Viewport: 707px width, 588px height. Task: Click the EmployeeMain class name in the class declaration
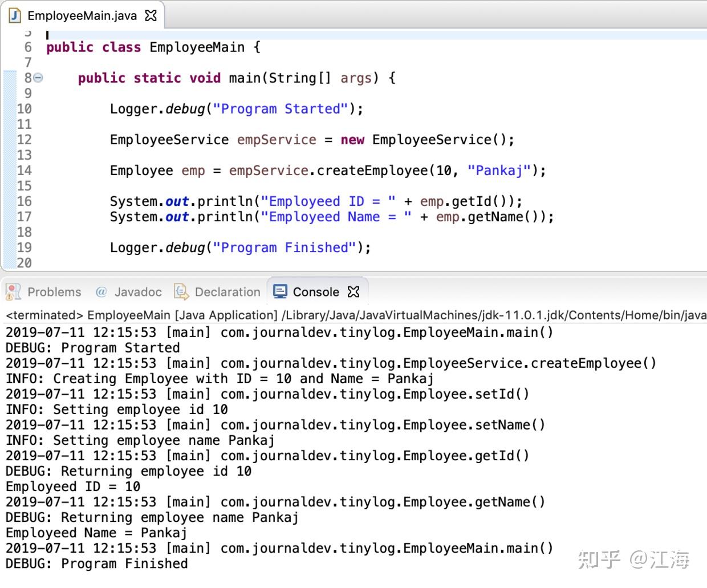pyautogui.click(x=197, y=47)
